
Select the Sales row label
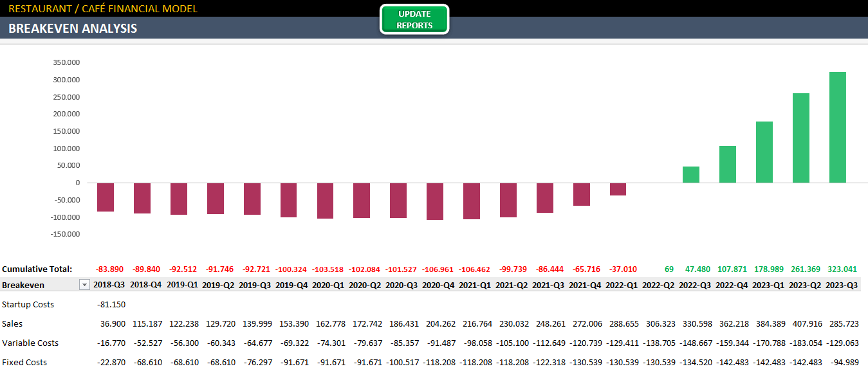pos(12,323)
